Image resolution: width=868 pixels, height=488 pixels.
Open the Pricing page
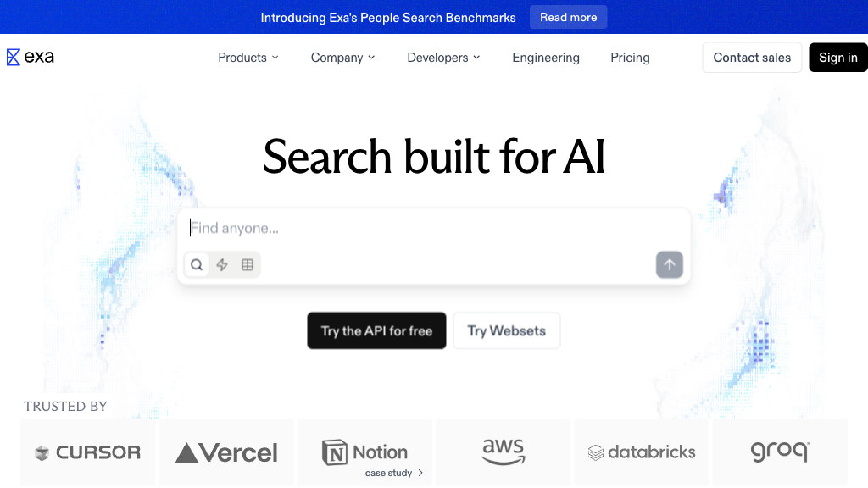point(630,58)
